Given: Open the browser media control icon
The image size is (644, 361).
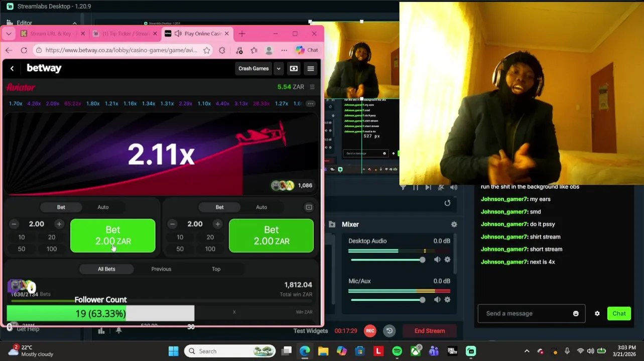Looking at the screenshot, I should pos(239,50).
